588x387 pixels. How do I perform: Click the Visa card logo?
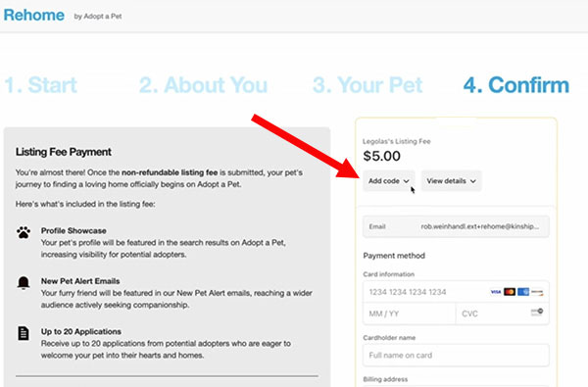(495, 292)
